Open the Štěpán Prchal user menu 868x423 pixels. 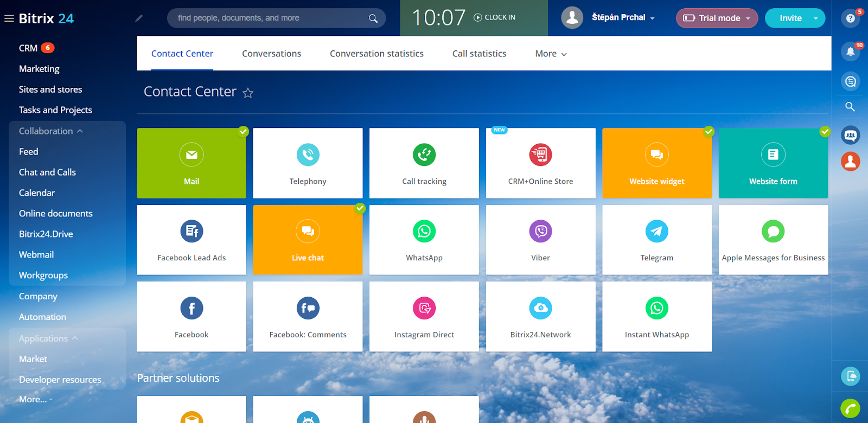(x=623, y=18)
